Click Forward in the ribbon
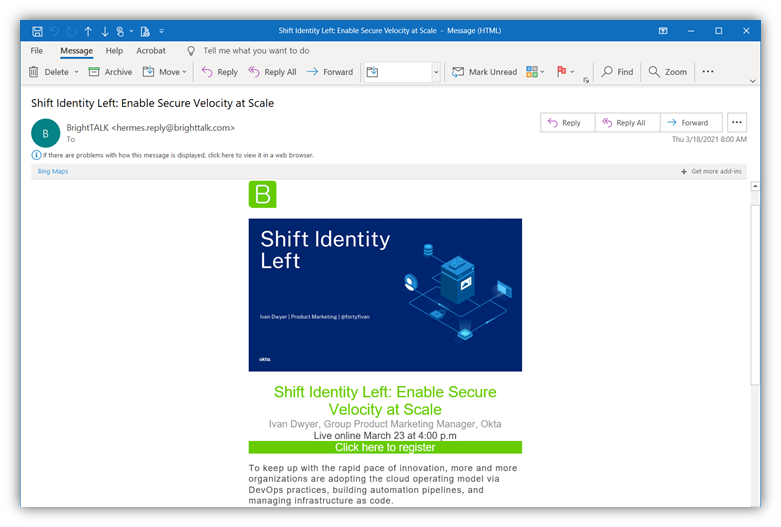The width and height of the screenshot is (781, 527). (330, 72)
